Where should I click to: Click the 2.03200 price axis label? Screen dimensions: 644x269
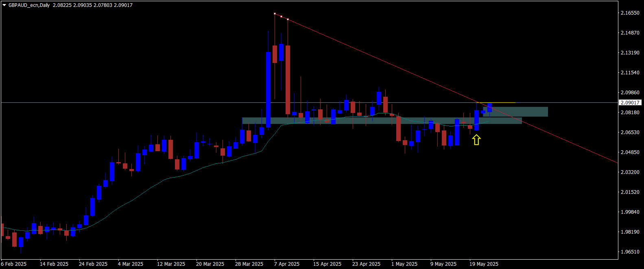point(630,172)
